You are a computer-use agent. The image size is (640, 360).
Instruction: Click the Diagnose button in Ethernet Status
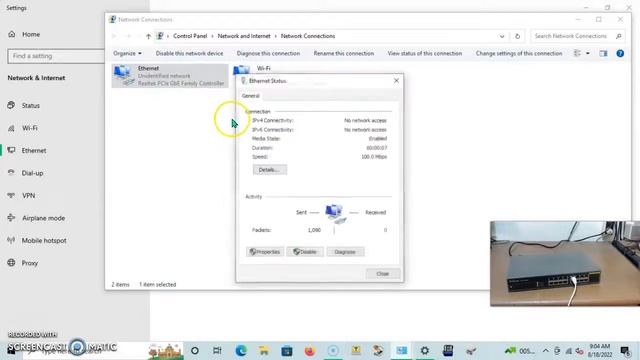(x=345, y=252)
